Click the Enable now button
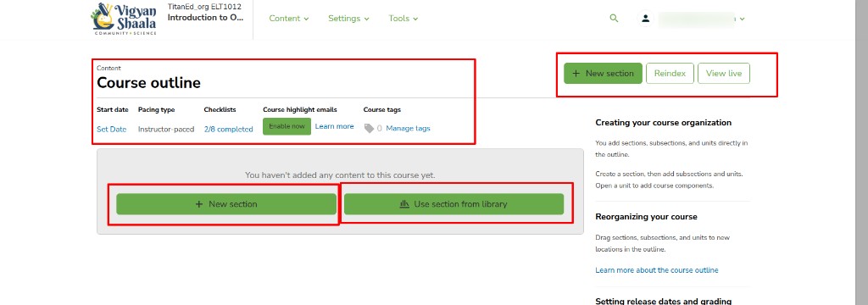 pyautogui.click(x=287, y=126)
